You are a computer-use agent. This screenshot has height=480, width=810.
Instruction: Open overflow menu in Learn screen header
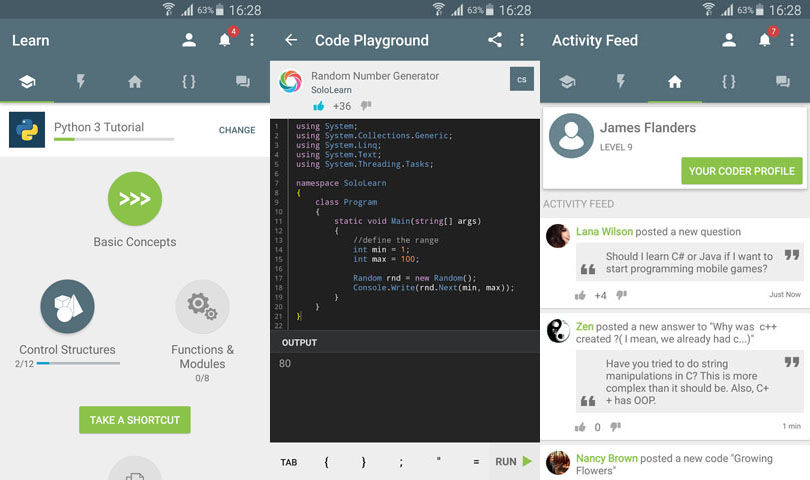coord(252,40)
